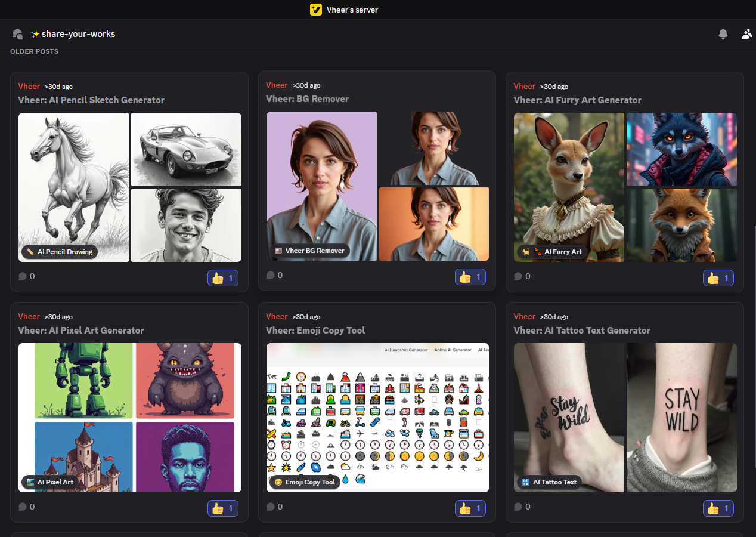View the running horse pencil sketch
This screenshot has width=756, height=537.
coord(74,187)
